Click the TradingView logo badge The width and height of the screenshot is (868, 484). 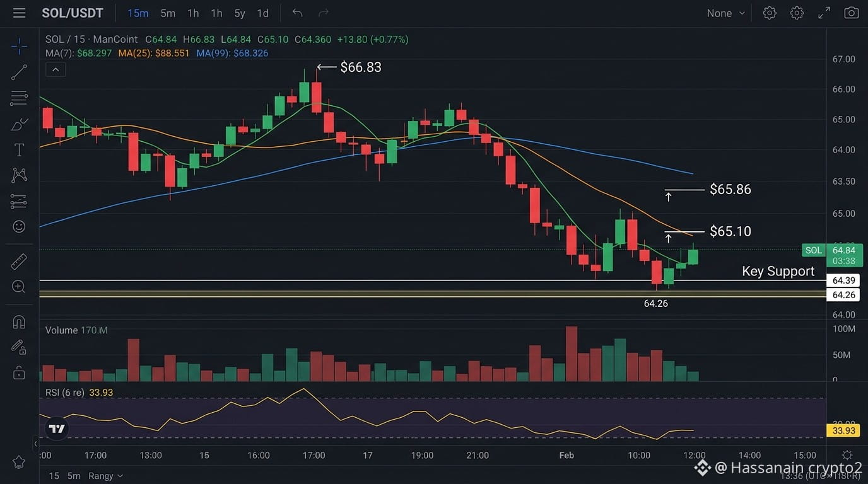57,429
